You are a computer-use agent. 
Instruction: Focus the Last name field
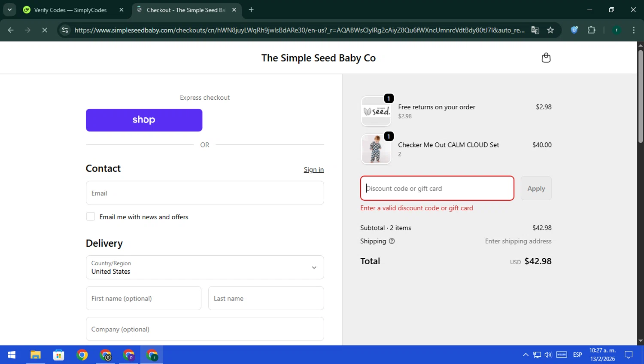(x=266, y=298)
